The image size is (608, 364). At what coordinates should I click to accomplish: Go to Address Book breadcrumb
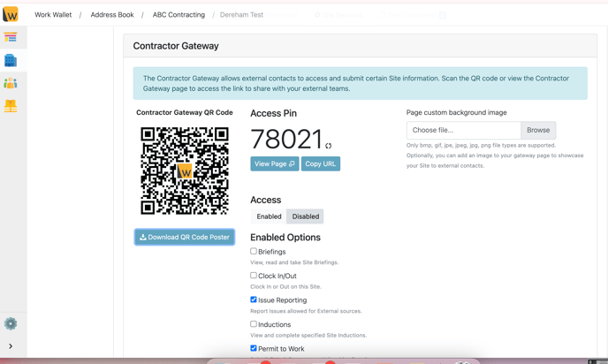pos(112,15)
